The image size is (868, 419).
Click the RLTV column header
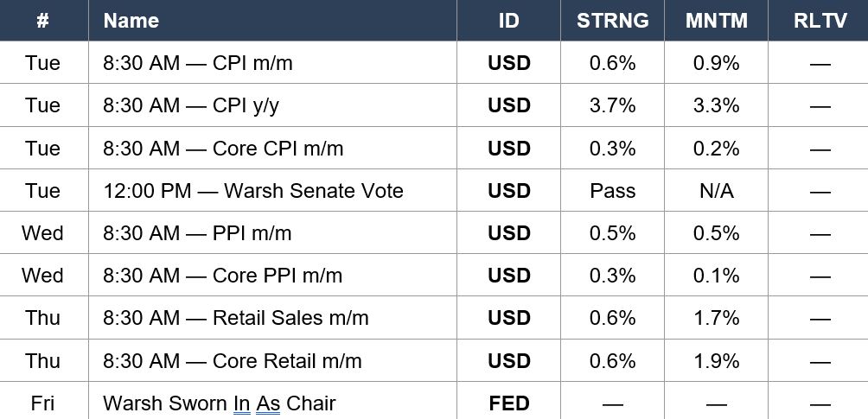coord(820,21)
